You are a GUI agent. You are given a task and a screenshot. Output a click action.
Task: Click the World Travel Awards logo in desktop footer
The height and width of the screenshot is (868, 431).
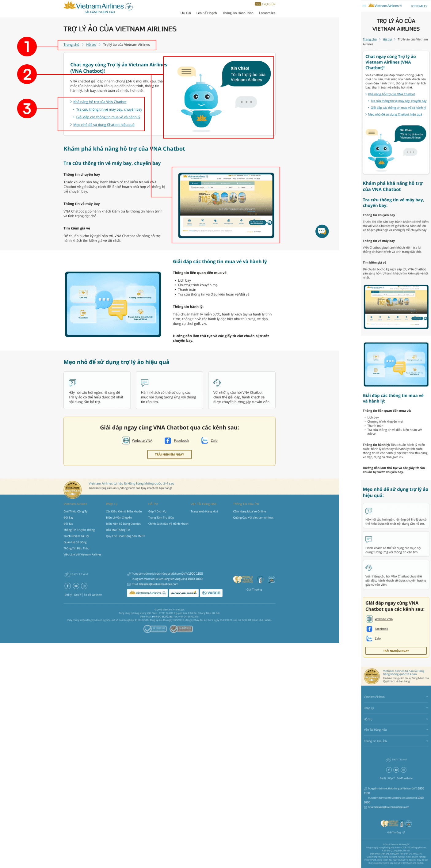coord(243,579)
